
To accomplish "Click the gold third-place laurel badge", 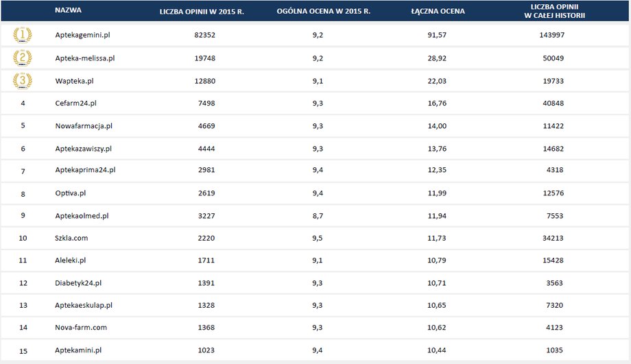I will pyautogui.click(x=23, y=81).
